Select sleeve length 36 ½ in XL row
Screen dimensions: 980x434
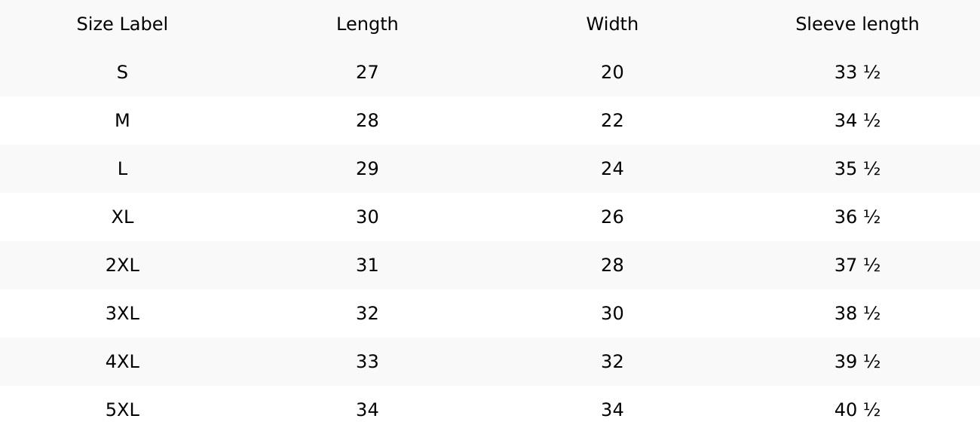857,217
